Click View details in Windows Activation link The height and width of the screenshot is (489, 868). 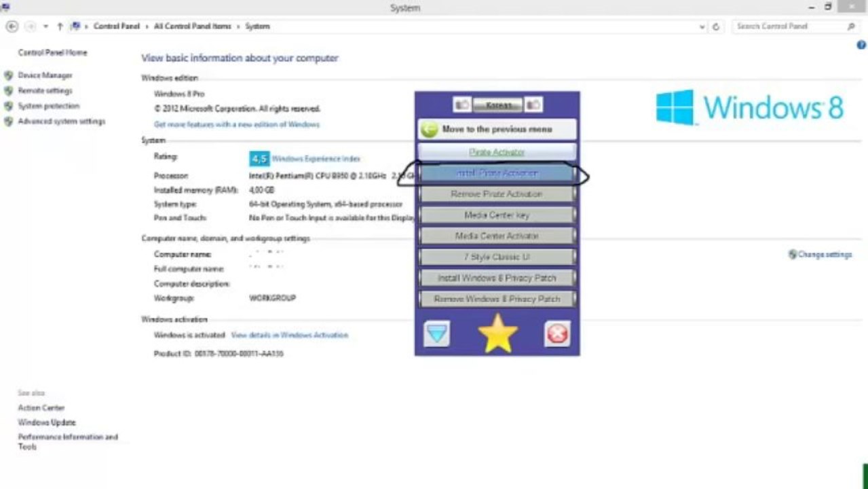pos(290,336)
